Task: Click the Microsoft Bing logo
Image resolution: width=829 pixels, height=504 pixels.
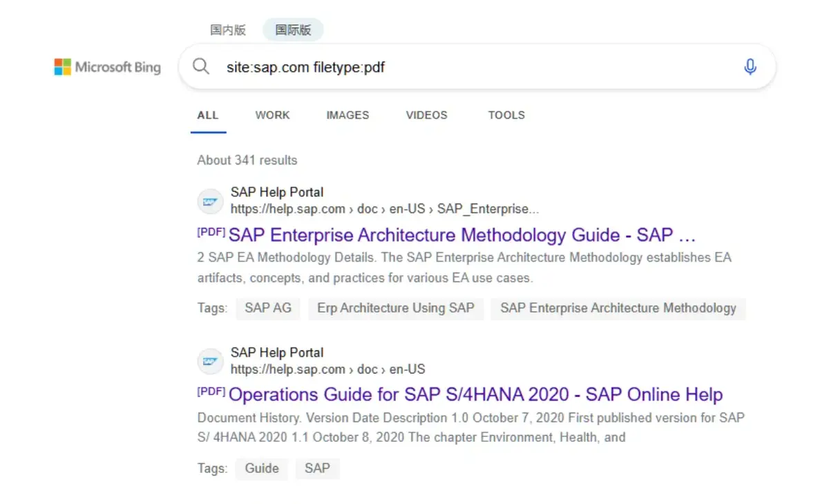Action: tap(108, 67)
